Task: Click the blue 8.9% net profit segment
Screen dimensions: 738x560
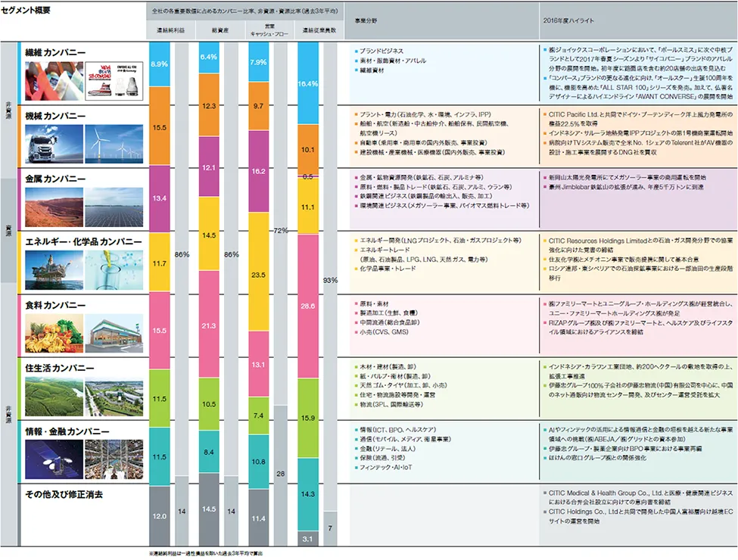Action: [160, 64]
